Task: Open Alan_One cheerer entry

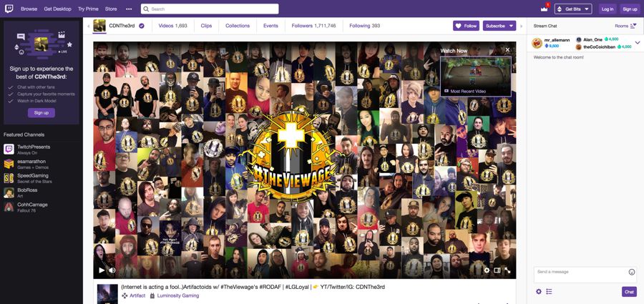Action: [597, 39]
